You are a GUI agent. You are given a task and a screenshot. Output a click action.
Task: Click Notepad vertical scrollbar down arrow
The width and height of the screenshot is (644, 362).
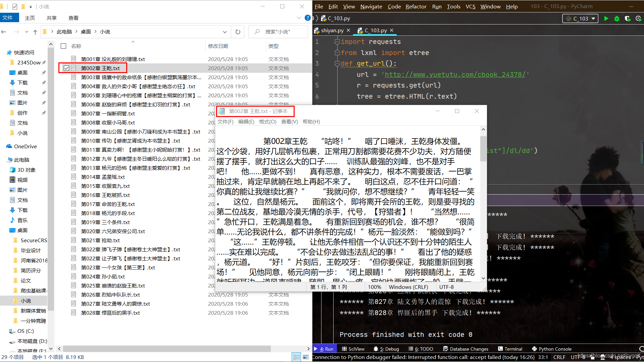pyautogui.click(x=483, y=278)
